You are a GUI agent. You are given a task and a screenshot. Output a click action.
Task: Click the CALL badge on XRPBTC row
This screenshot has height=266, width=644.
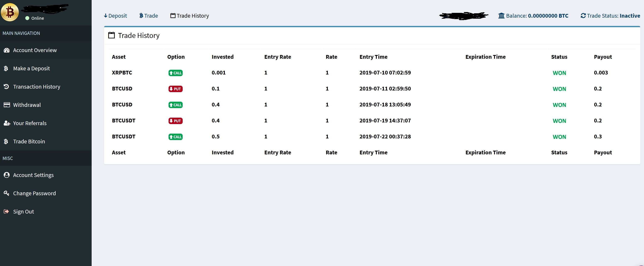(175, 73)
